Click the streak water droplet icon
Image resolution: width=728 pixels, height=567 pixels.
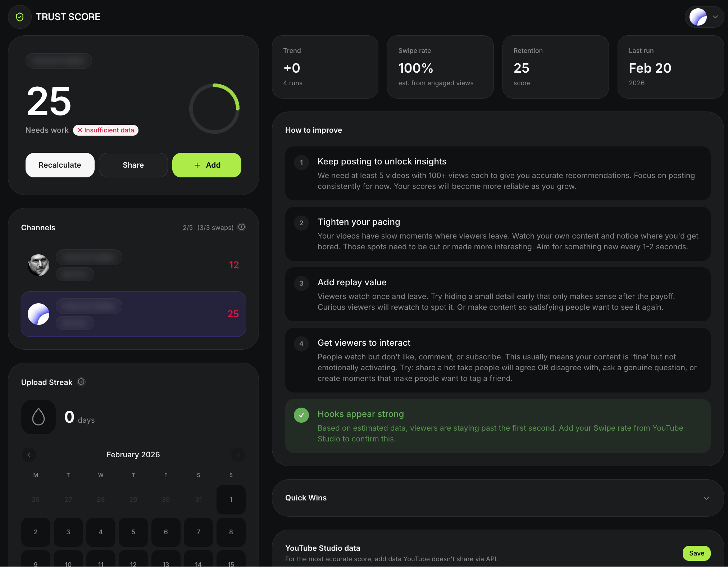coord(38,417)
